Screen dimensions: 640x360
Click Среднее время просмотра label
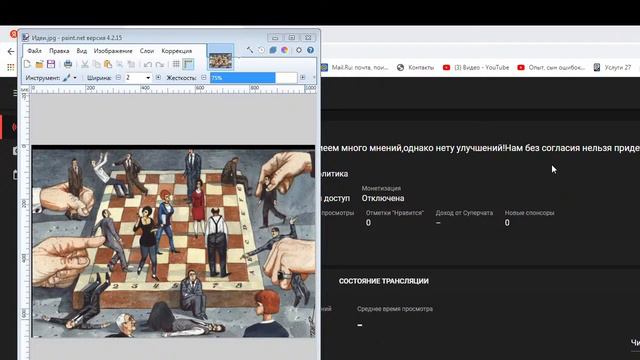click(395, 309)
